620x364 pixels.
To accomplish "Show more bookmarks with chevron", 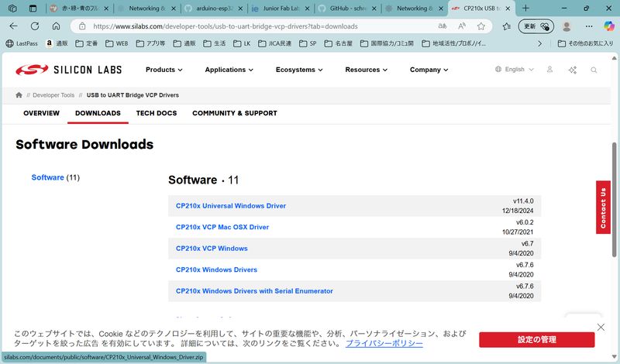I will pyautogui.click(x=539, y=43).
